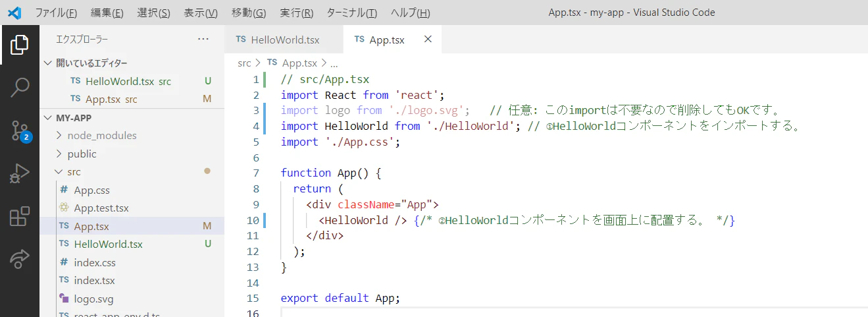Click the // src/App.tsx comment
This screenshot has height=317, width=868.
point(324,79)
